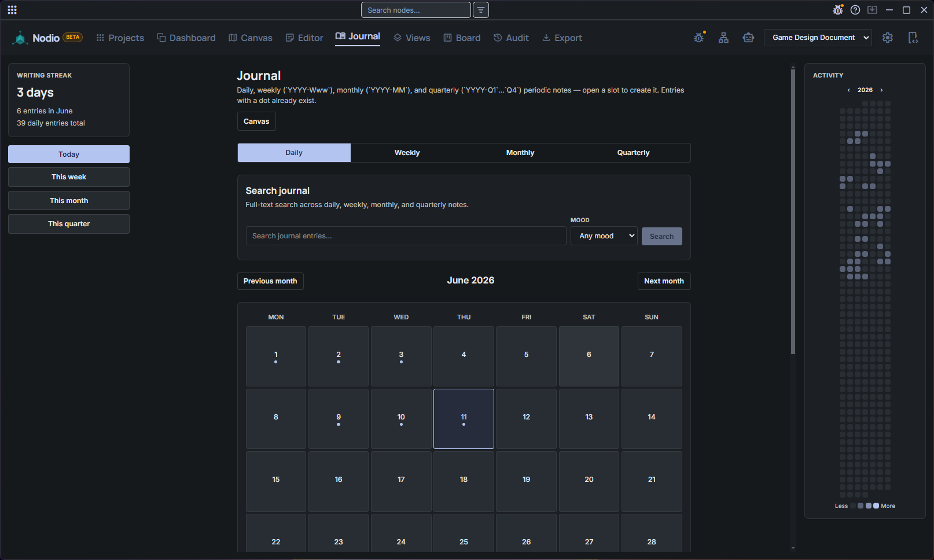The height and width of the screenshot is (560, 934).
Task: Go to previous year in Activity
Action: coord(848,90)
